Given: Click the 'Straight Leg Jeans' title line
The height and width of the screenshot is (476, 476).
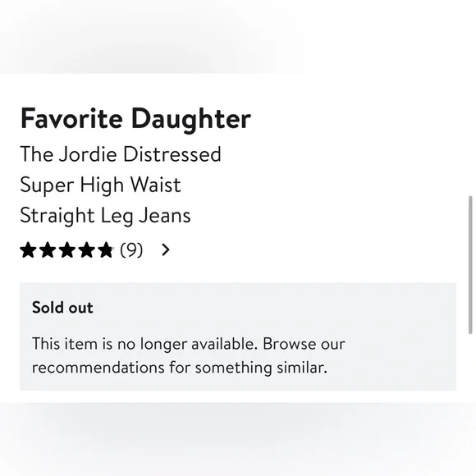Looking at the screenshot, I should coord(105,216).
